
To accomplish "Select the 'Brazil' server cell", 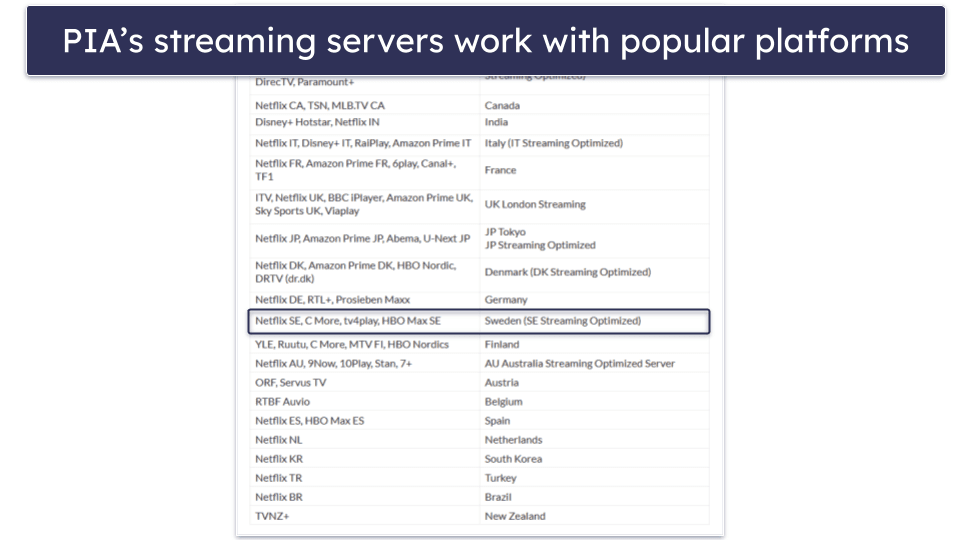I will [594, 497].
